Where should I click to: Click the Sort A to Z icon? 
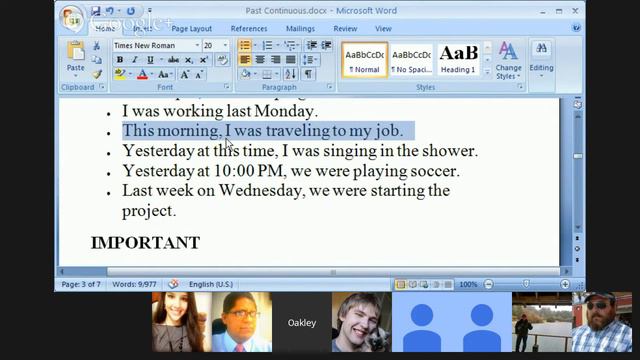pyautogui.click(x=291, y=74)
